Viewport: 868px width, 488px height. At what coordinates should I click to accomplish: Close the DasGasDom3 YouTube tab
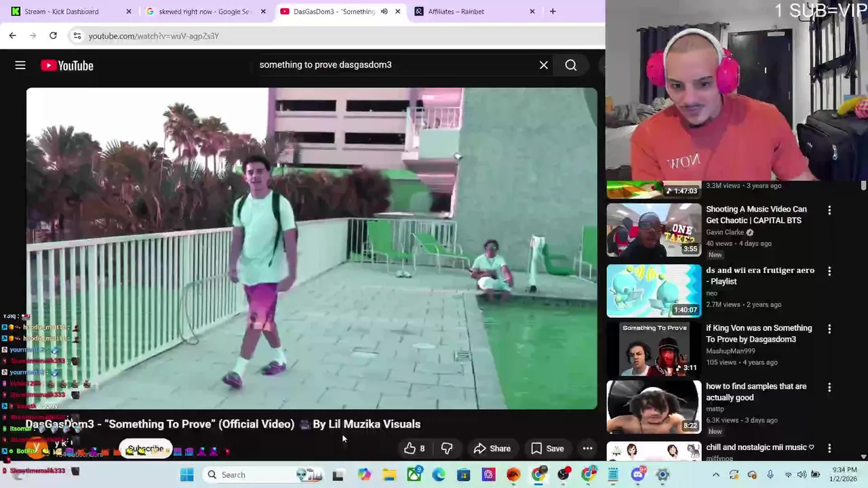(397, 12)
